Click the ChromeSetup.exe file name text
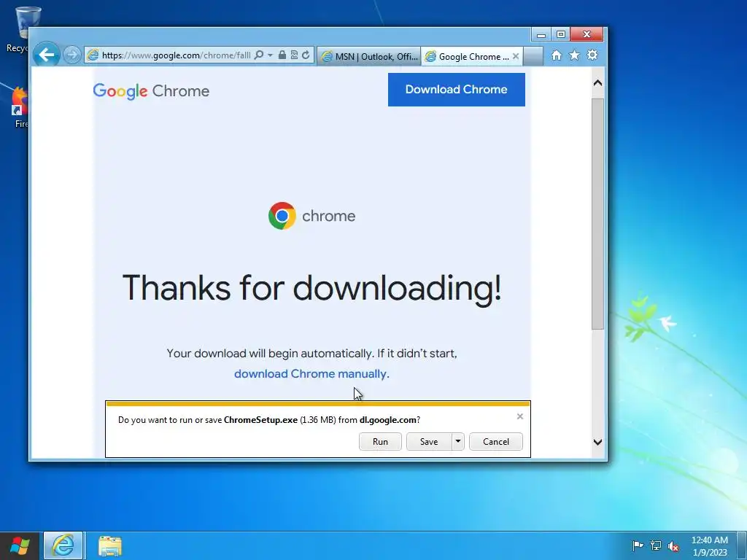 (260, 419)
